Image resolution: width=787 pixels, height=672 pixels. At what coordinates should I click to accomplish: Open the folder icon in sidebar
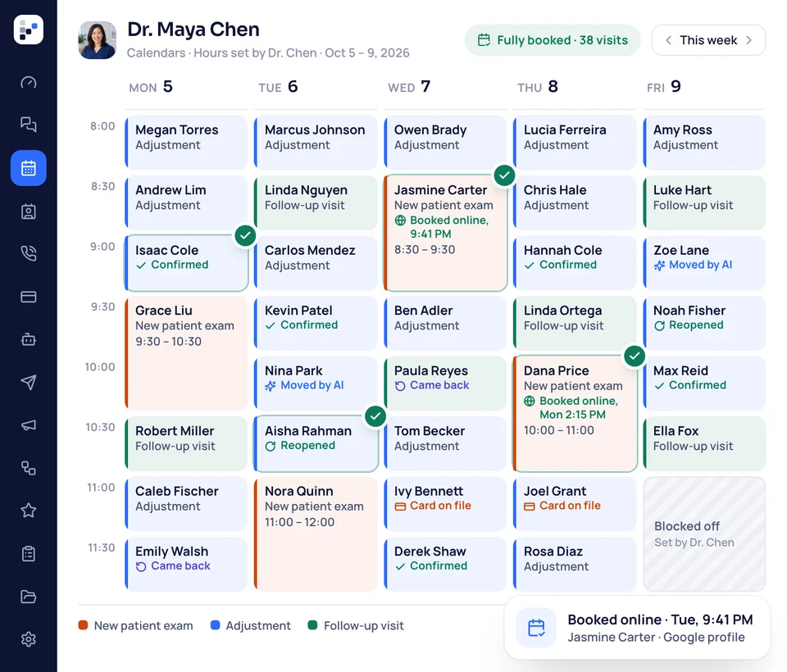[x=29, y=597]
